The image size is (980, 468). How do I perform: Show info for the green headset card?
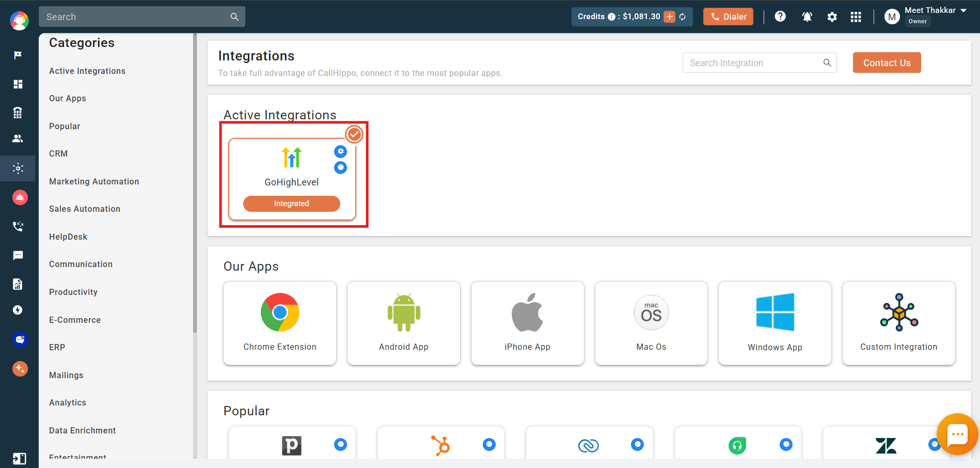coord(786,444)
